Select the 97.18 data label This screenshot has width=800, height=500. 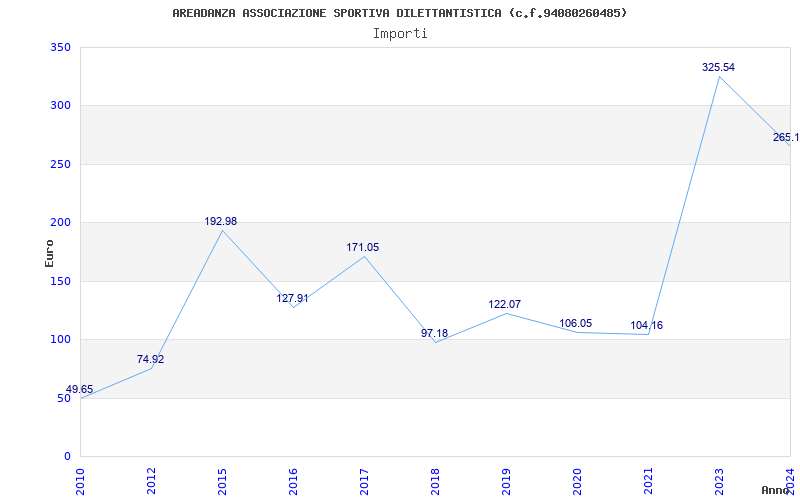435,333
